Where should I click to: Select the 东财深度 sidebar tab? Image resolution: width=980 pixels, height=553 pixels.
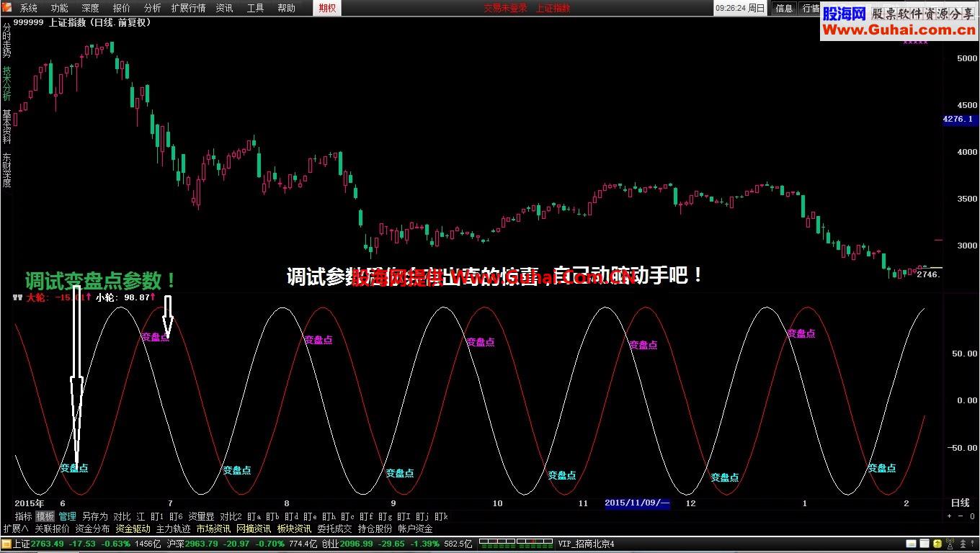[6, 170]
